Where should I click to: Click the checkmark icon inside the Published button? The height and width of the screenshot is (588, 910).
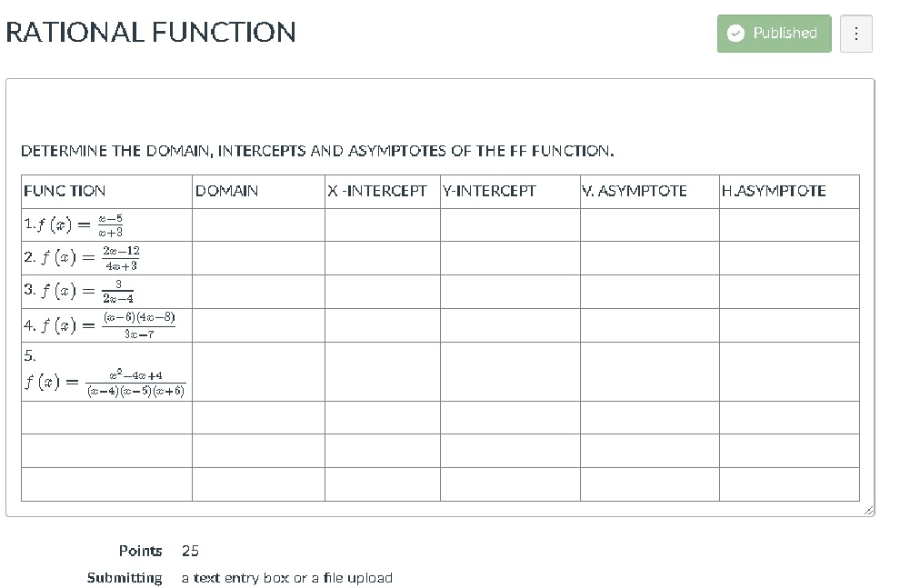point(736,33)
